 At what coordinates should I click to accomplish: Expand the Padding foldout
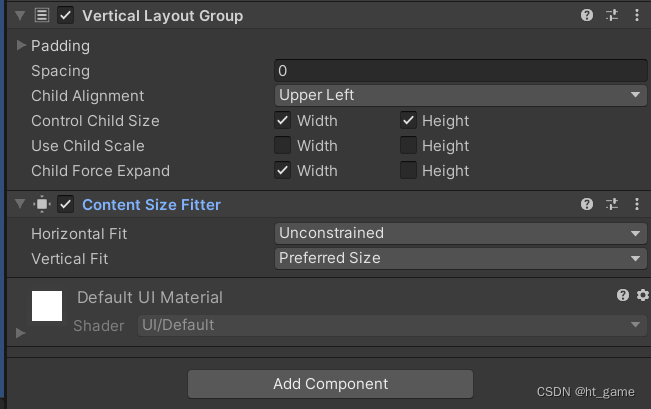[22, 46]
